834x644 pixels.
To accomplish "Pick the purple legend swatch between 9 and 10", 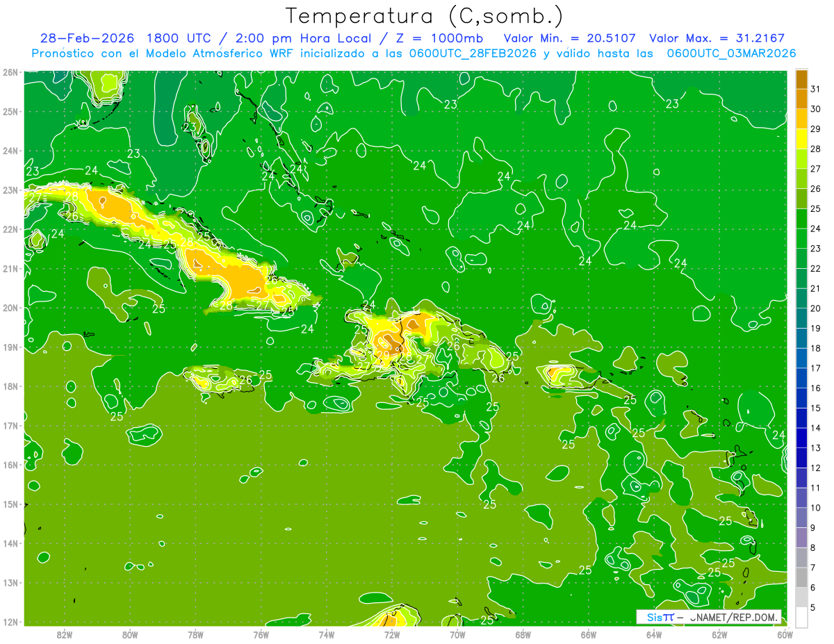I will 801,518.
